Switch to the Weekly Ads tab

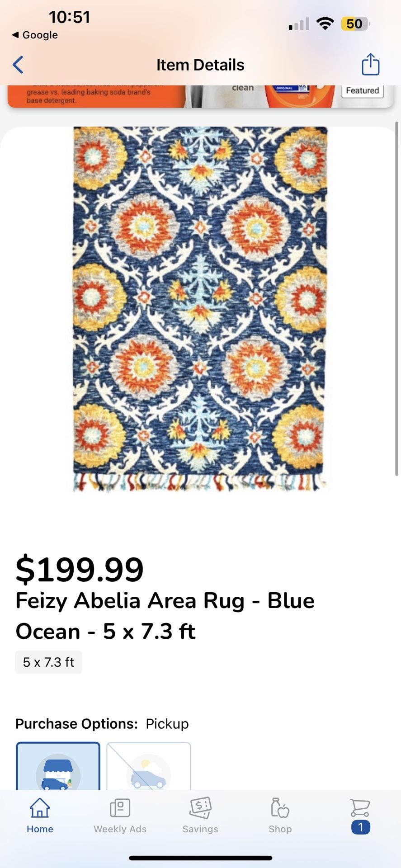(x=120, y=816)
